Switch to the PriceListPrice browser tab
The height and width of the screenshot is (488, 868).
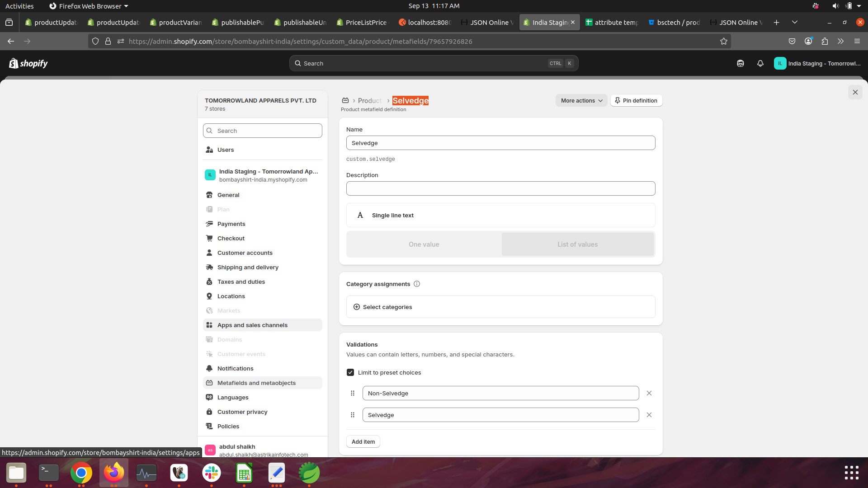click(362, 22)
